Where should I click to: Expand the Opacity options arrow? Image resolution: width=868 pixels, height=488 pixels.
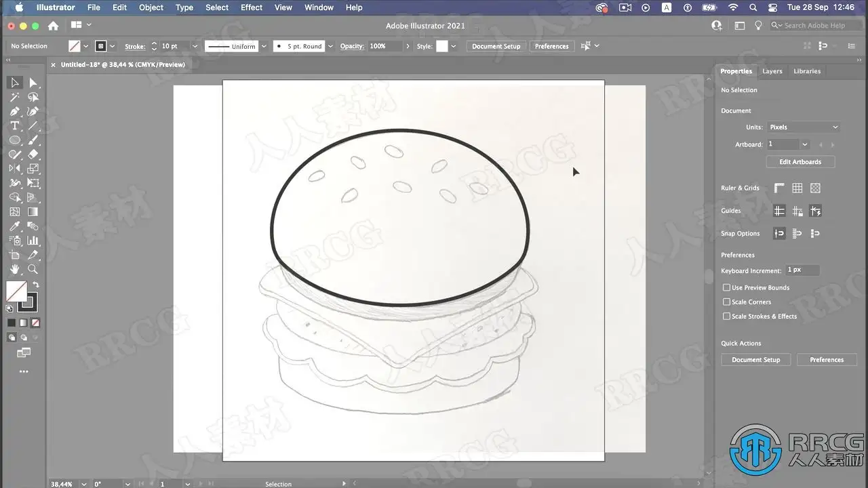pyautogui.click(x=408, y=46)
